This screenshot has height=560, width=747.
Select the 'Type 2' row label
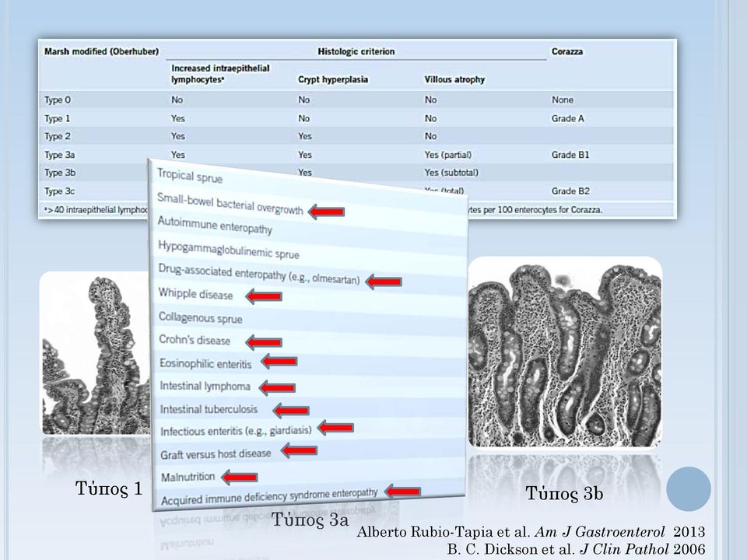point(57,136)
